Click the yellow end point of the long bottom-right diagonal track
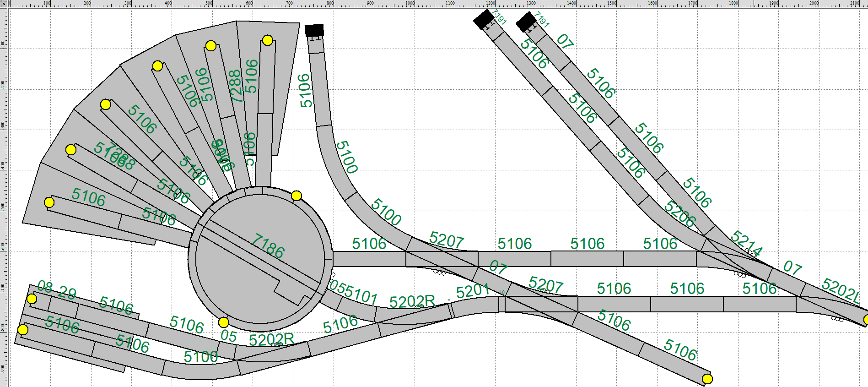The width and height of the screenshot is (868, 387). (707, 379)
